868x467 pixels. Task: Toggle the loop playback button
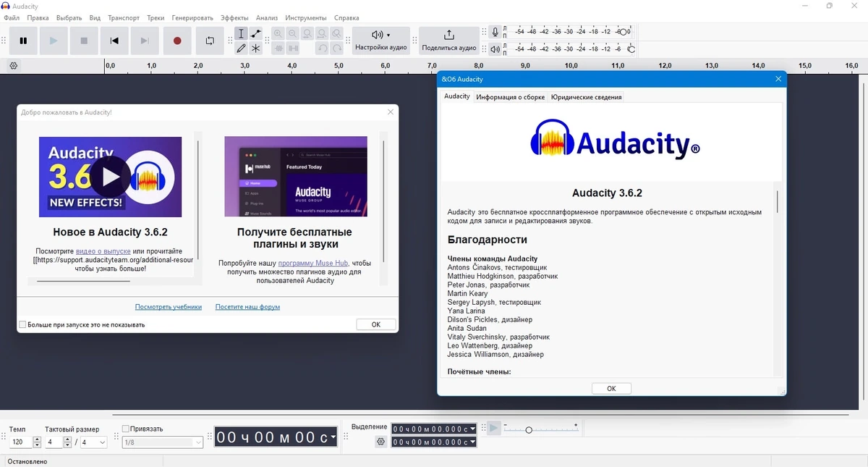point(210,41)
